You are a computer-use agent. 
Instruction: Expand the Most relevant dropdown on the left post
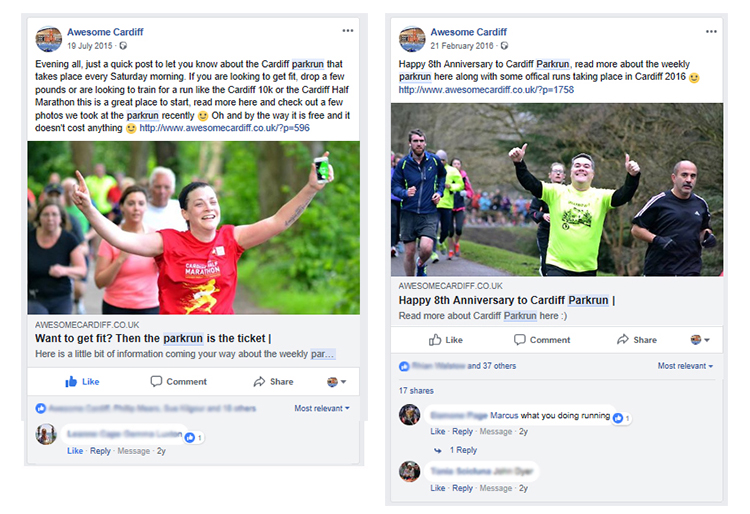(322, 408)
